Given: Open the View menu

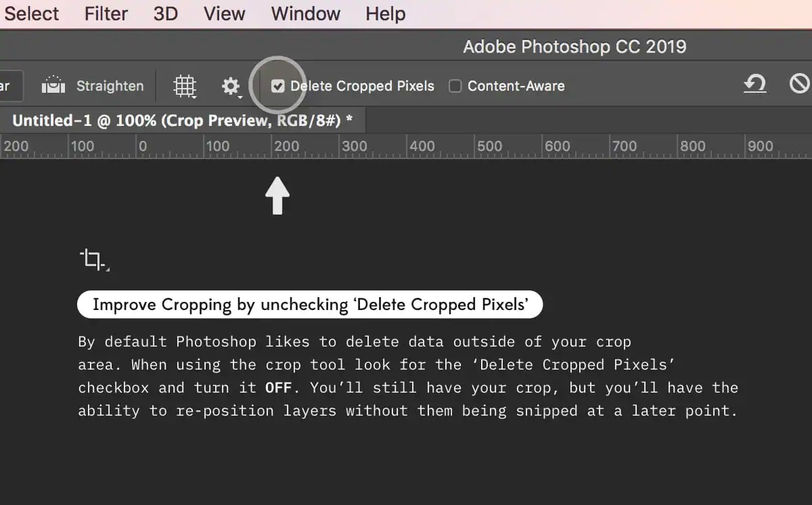Looking at the screenshot, I should 225,14.
